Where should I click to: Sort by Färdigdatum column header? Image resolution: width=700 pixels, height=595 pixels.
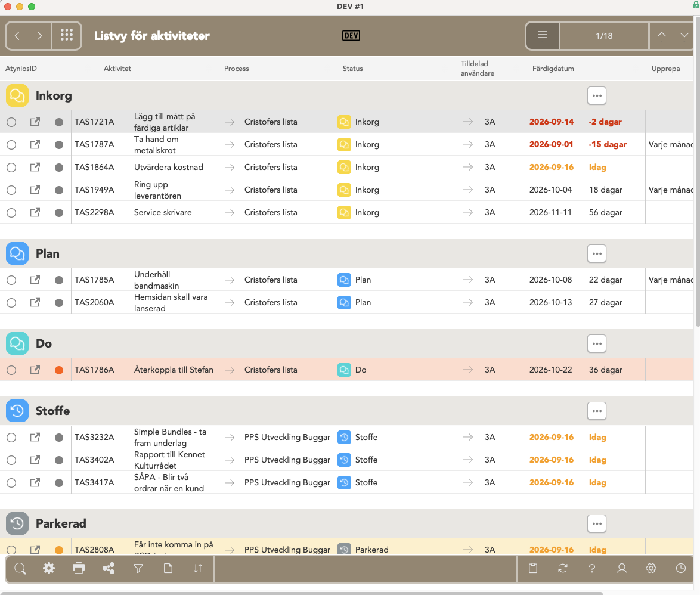pyautogui.click(x=553, y=69)
